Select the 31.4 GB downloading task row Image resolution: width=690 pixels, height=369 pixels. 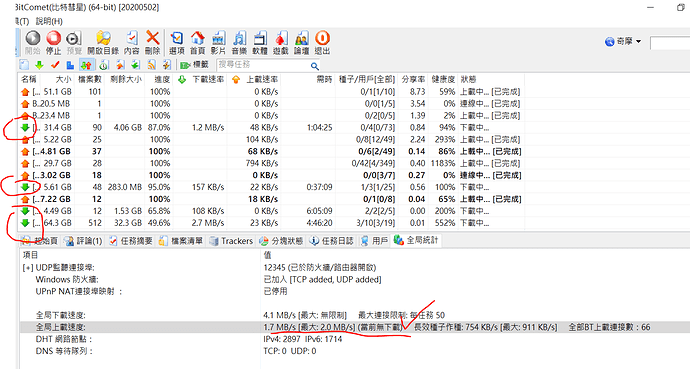pos(271,128)
